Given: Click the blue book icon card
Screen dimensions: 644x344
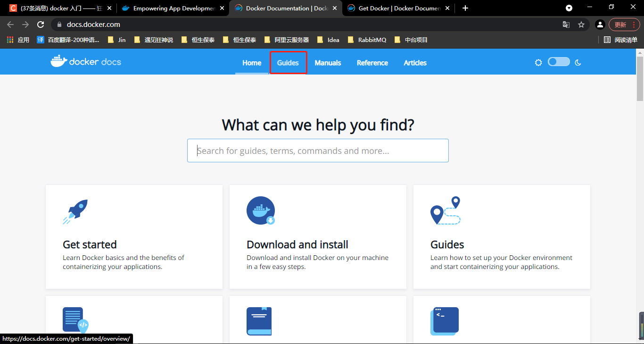Looking at the screenshot, I should [x=259, y=321].
